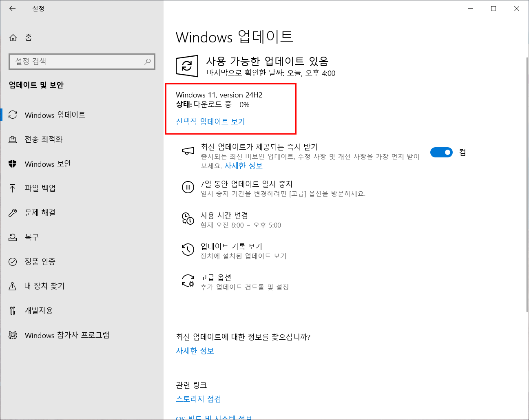529x420 pixels.
Task: Open 전송 최적화 settings page
Action: pos(82,139)
